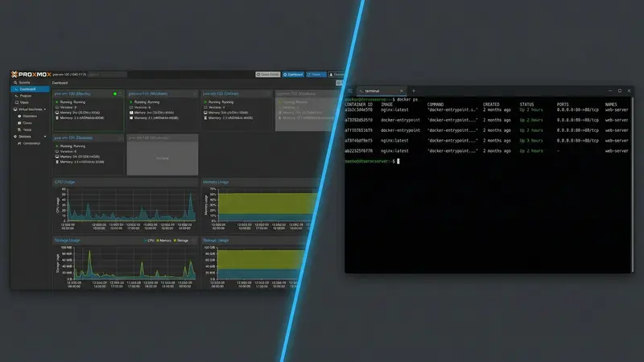
Task: Open the pve-vm-102 (Debian) card title
Action: pos(221,94)
